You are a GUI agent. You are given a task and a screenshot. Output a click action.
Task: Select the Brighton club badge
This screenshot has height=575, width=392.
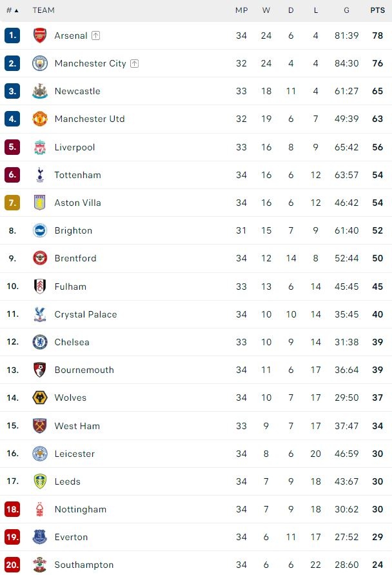(40, 230)
